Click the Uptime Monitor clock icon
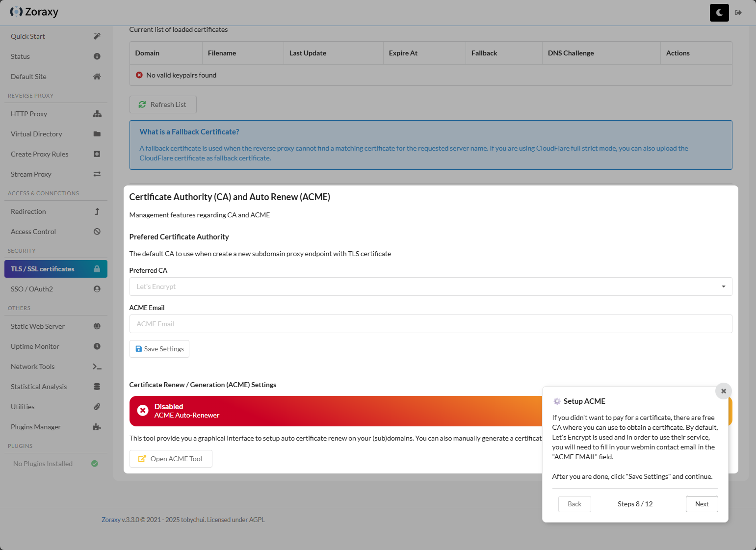The width and height of the screenshot is (756, 550). [x=97, y=346]
